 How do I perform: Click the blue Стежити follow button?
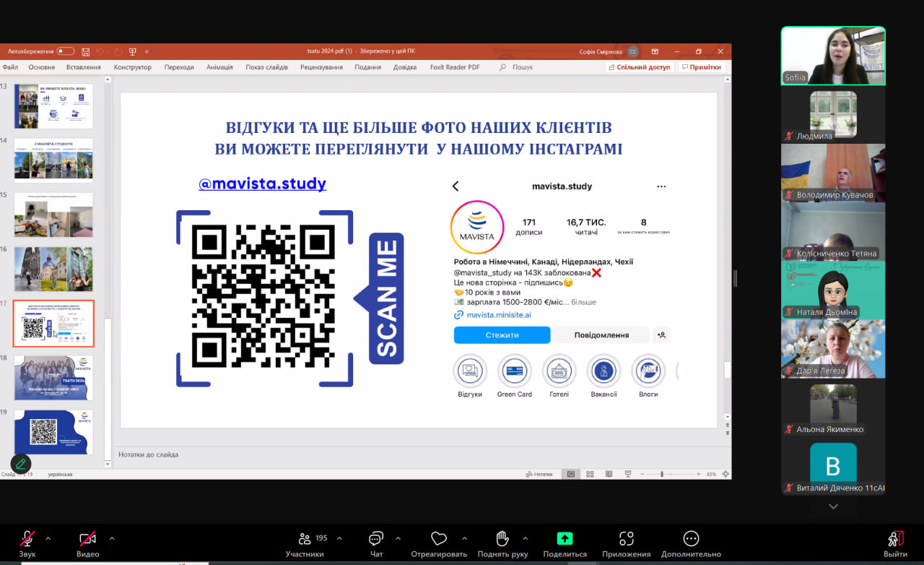point(502,335)
